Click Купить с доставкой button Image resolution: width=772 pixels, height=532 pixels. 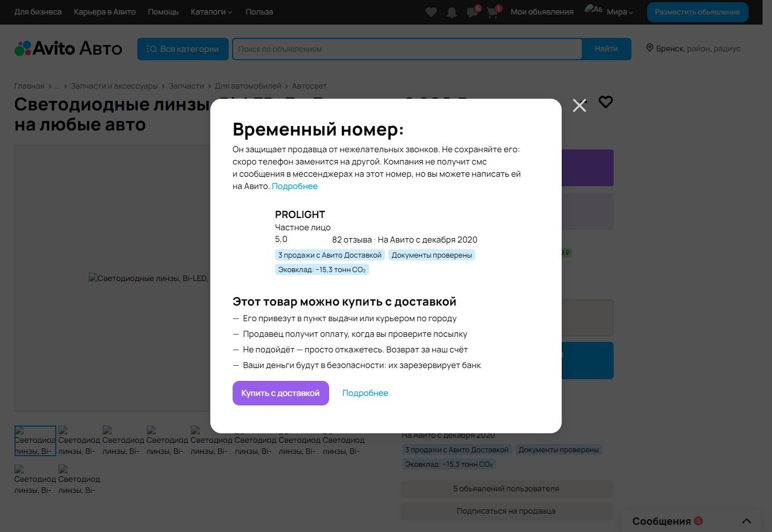click(281, 393)
